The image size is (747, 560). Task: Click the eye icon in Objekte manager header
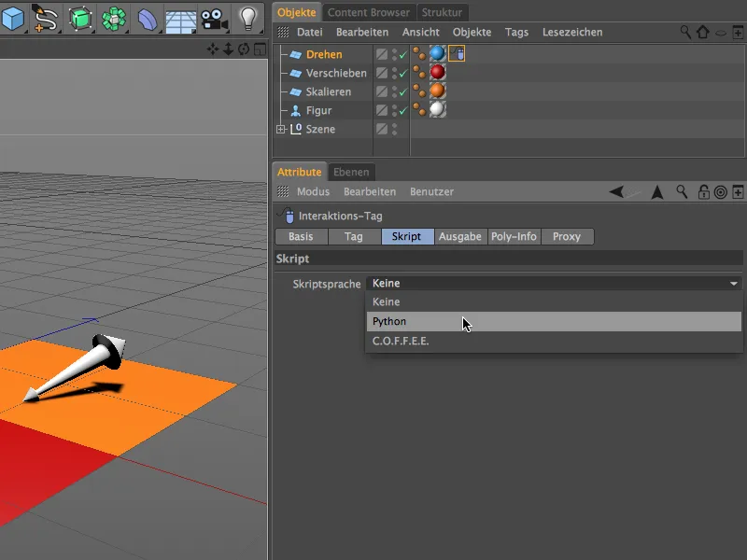pyautogui.click(x=721, y=33)
